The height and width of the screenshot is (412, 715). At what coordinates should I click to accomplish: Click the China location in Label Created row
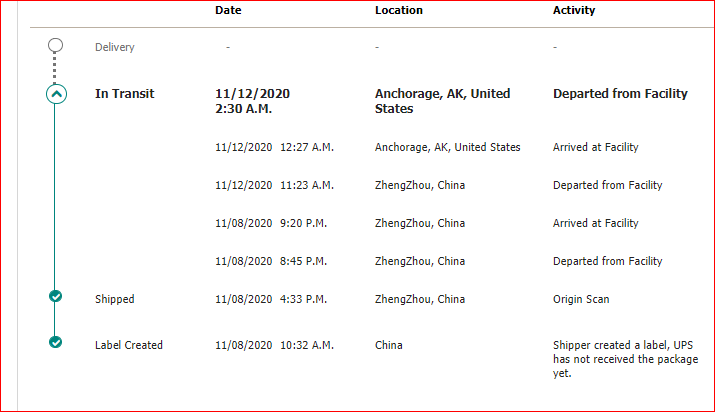pos(389,345)
